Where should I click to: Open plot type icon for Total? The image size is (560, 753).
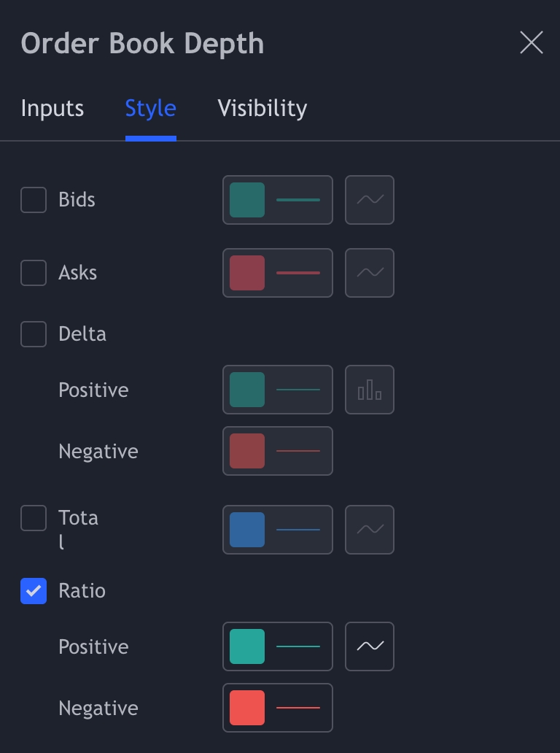(x=370, y=530)
